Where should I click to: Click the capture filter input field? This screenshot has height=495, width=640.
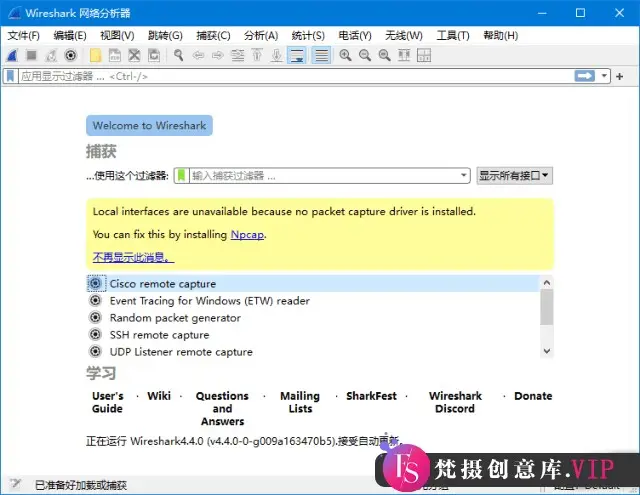(x=324, y=176)
